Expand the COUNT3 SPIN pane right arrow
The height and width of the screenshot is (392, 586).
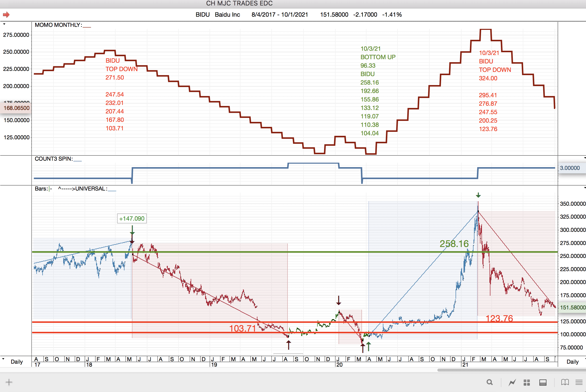[x=585, y=158]
